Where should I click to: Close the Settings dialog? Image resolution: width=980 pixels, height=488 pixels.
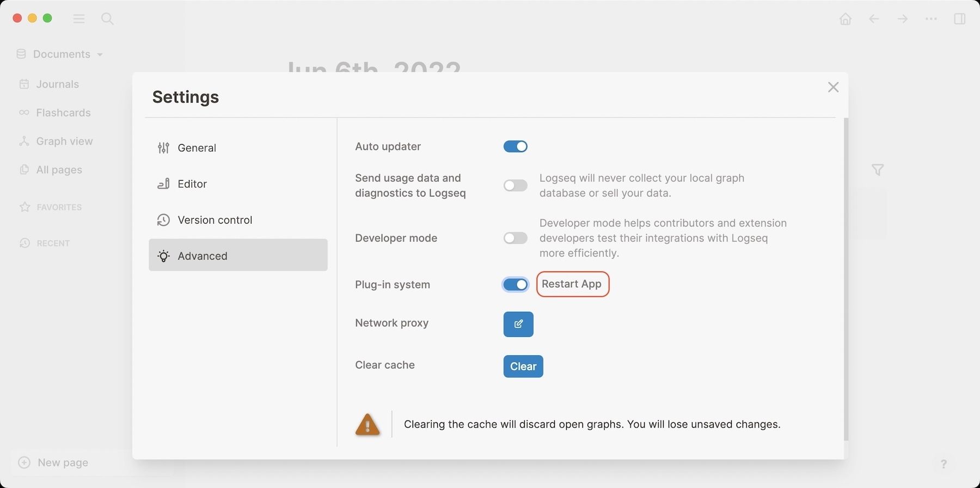point(832,87)
